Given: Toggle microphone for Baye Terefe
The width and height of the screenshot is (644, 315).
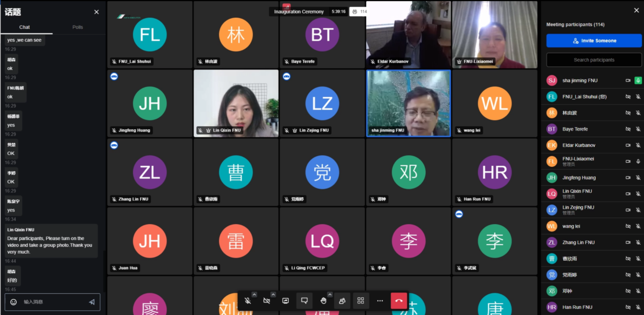Looking at the screenshot, I should [638, 129].
